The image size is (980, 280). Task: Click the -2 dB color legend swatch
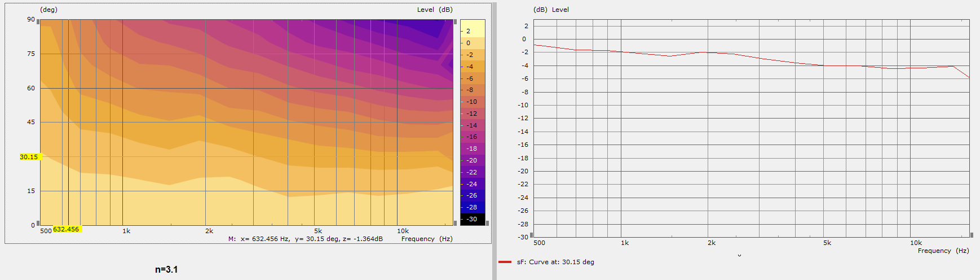[473, 55]
